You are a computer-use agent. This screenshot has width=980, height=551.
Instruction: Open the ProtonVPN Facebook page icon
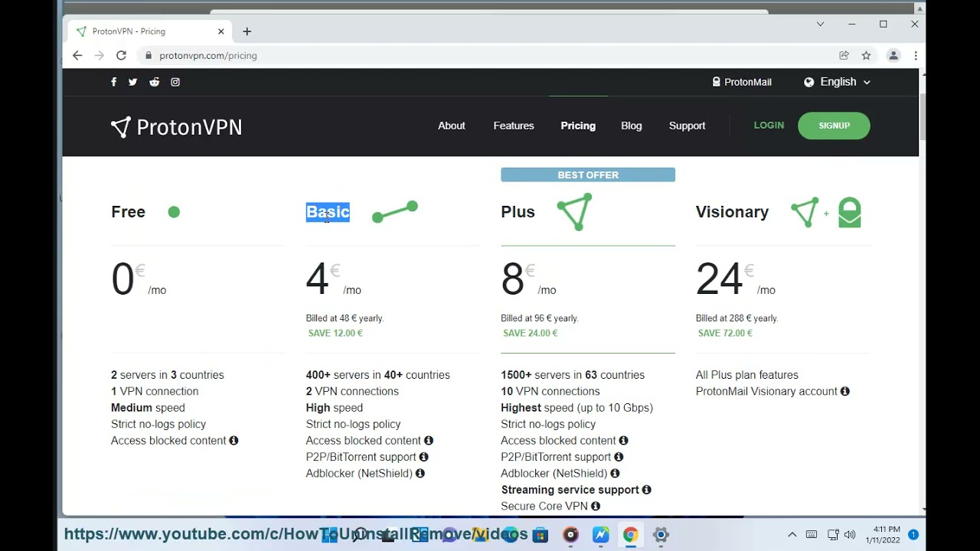pos(113,82)
